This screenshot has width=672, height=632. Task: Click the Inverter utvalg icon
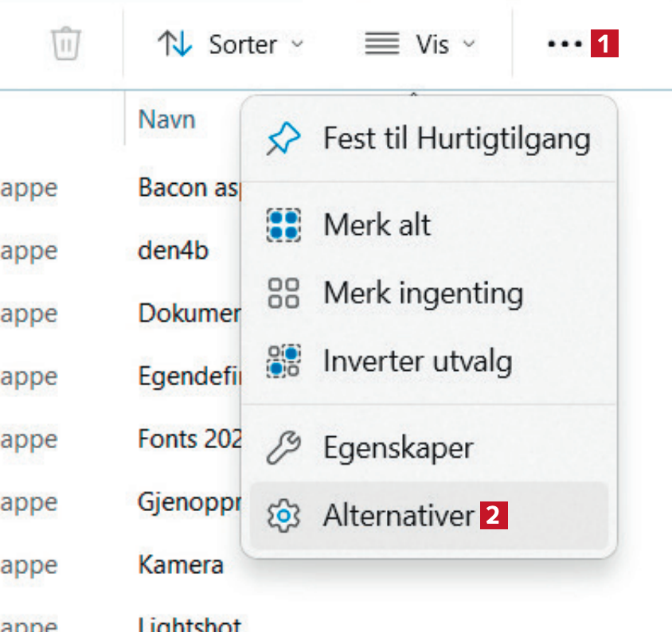tap(283, 361)
